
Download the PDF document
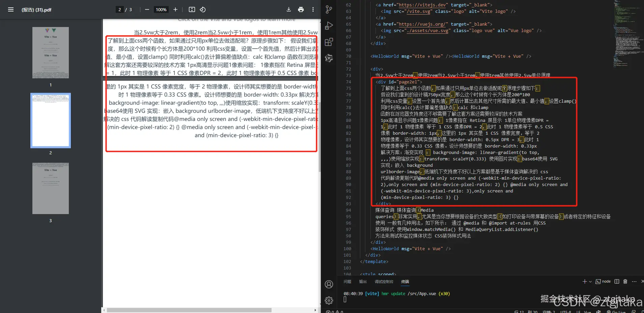click(289, 9)
